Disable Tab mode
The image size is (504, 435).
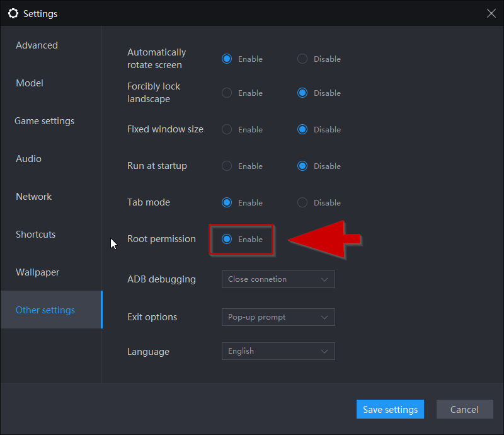coord(302,203)
